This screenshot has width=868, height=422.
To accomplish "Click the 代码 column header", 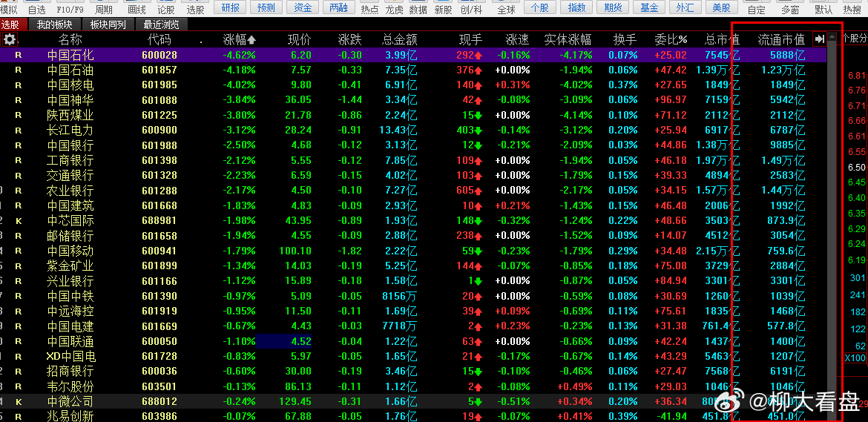I will (x=159, y=39).
